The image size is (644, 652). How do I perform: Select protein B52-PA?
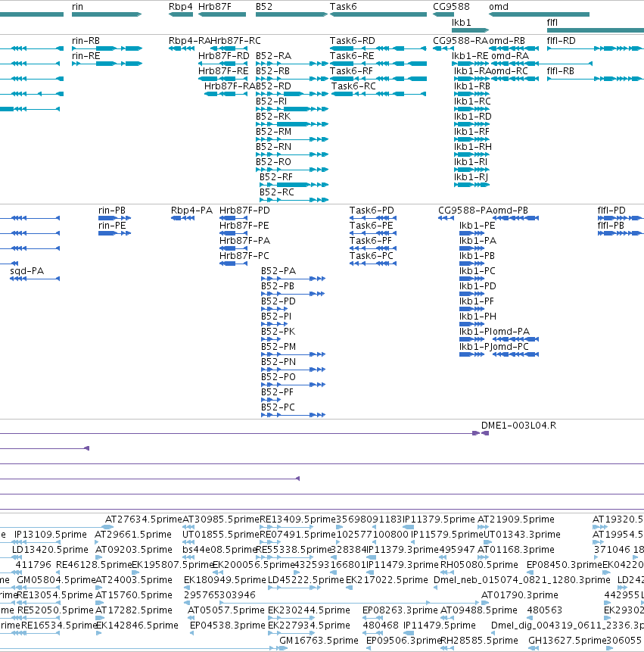pyautogui.click(x=278, y=271)
